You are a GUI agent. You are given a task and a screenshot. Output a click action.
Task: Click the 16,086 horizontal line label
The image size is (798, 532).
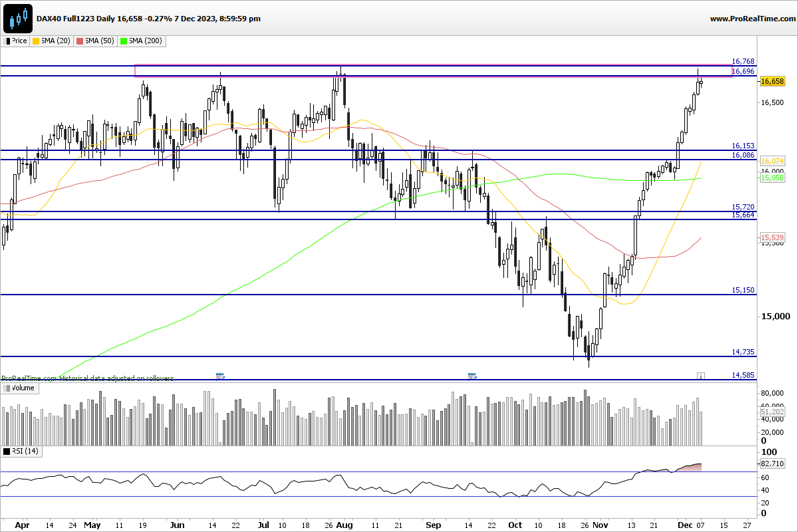[743, 155]
